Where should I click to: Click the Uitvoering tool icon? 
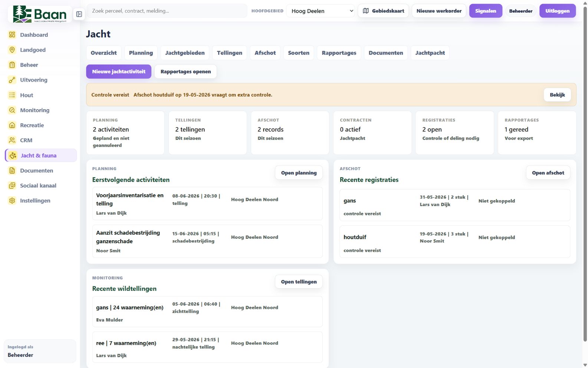pyautogui.click(x=12, y=80)
